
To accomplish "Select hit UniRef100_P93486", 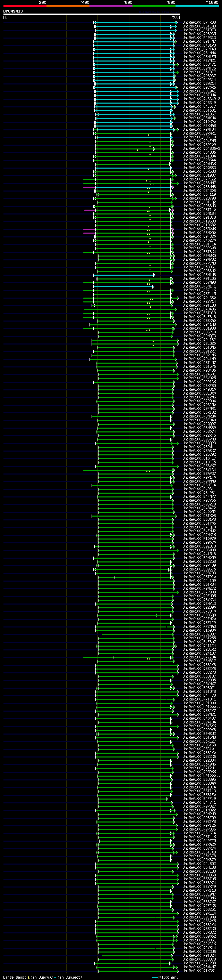I will [199, 371].
